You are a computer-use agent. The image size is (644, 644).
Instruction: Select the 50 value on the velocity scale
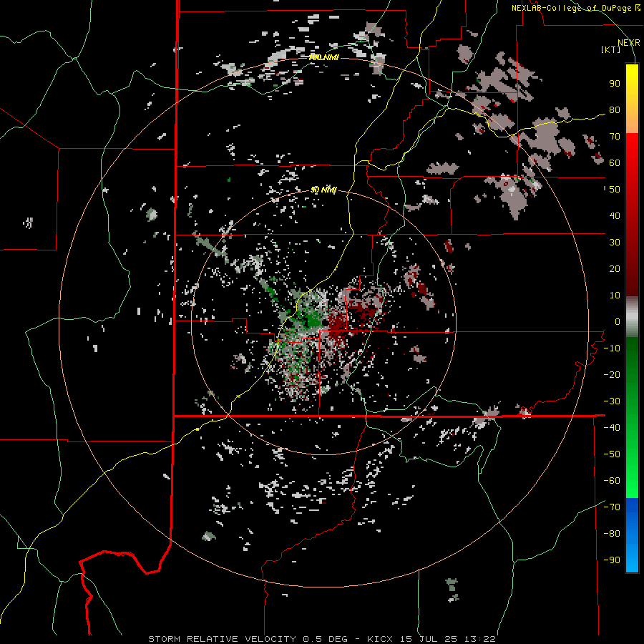[x=615, y=190]
